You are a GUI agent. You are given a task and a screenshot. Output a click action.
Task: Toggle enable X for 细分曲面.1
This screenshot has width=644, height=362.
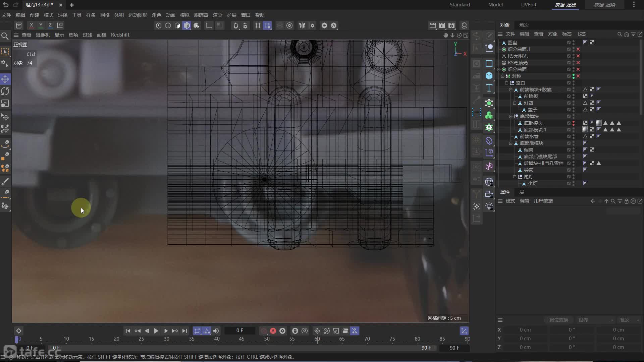point(578,49)
